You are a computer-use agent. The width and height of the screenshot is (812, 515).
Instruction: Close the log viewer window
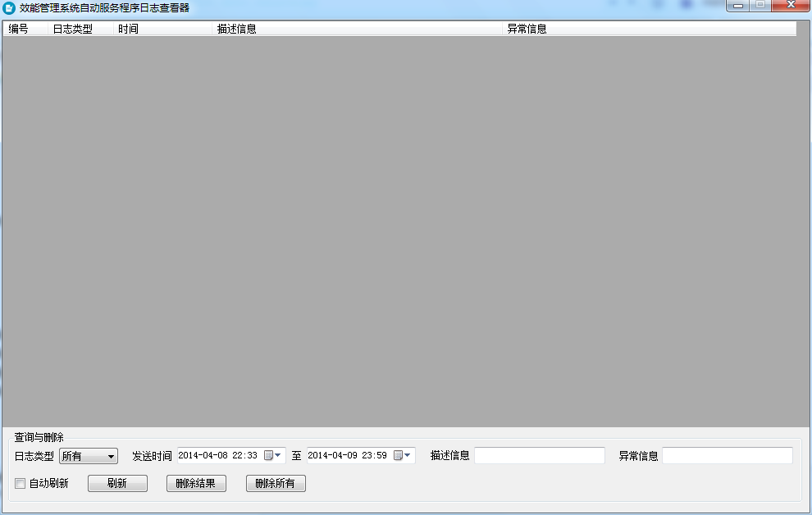tap(791, 5)
